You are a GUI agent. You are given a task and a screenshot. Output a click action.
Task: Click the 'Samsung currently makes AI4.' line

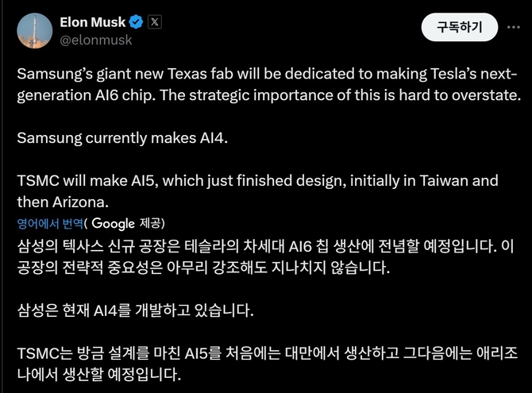point(122,138)
